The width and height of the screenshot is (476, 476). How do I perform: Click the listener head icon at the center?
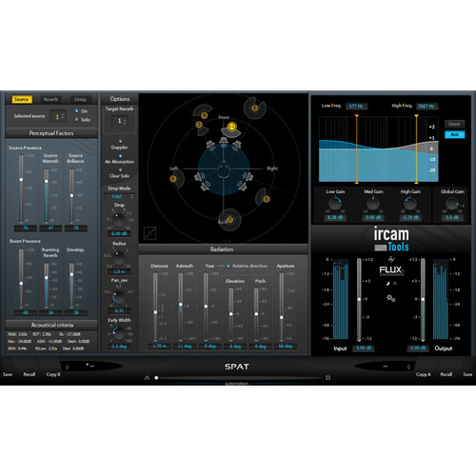224,169
